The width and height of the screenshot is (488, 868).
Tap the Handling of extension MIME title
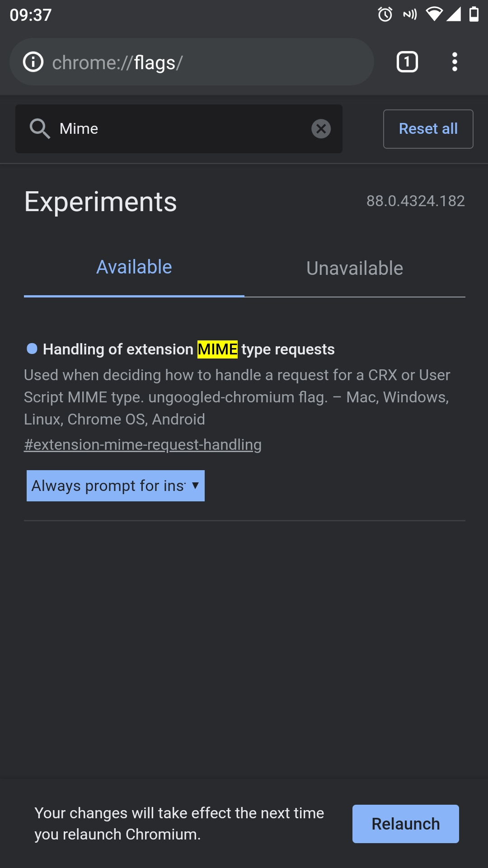188,349
